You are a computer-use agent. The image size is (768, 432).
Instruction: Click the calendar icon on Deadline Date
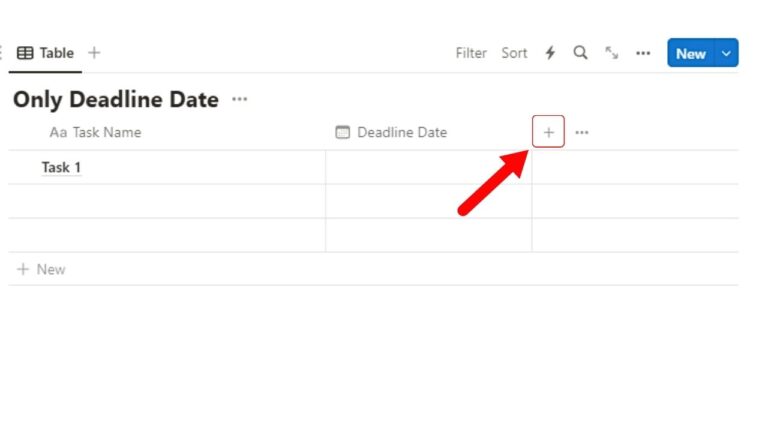pyautogui.click(x=342, y=132)
